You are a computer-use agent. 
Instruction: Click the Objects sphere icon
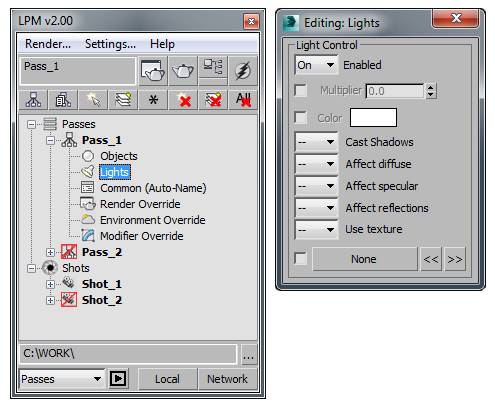[88, 156]
